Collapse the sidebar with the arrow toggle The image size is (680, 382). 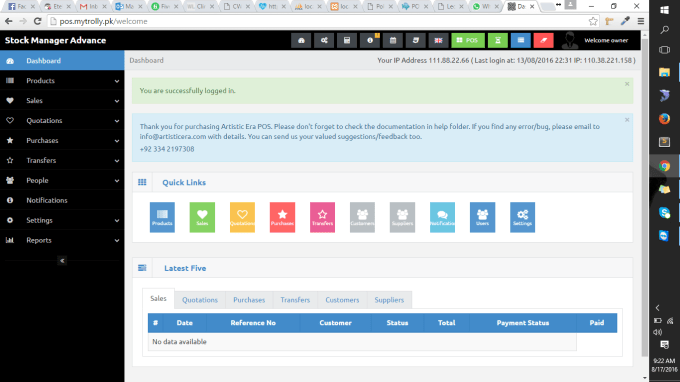pos(62,261)
